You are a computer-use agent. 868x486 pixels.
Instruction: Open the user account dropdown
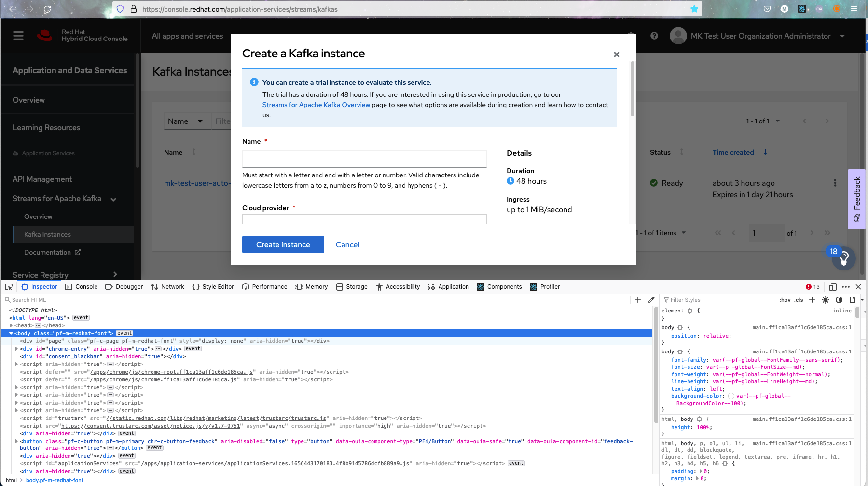(758, 36)
